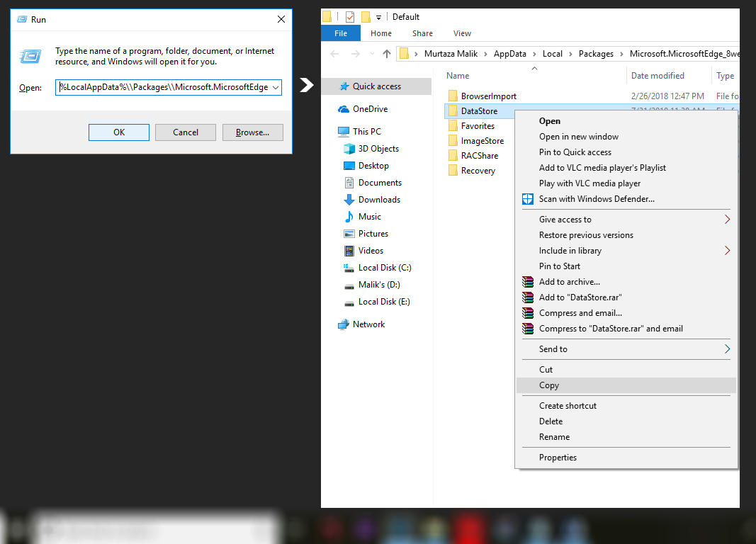The width and height of the screenshot is (756, 544).
Task: Click the Local Disk (E:) drive icon
Action: 349,303
